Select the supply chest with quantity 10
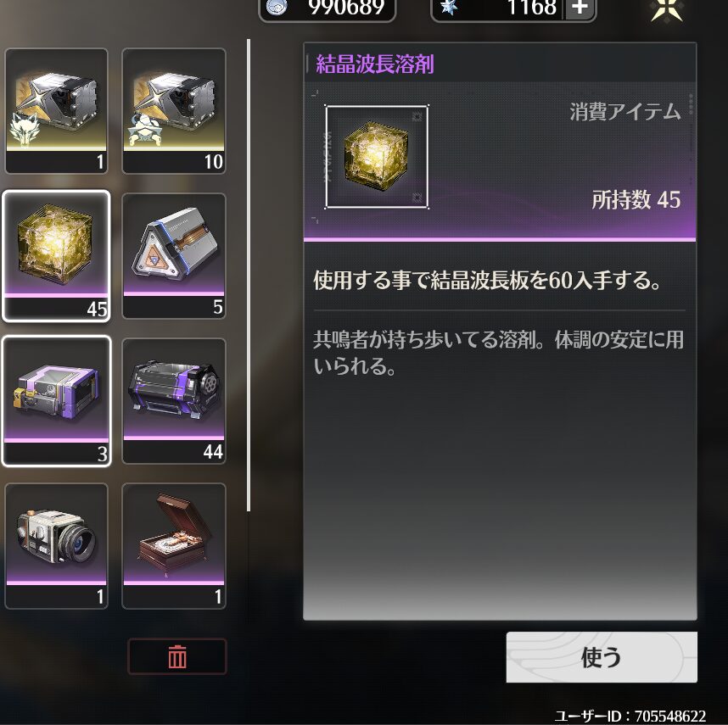Image resolution: width=728 pixels, height=725 pixels. coord(174,111)
